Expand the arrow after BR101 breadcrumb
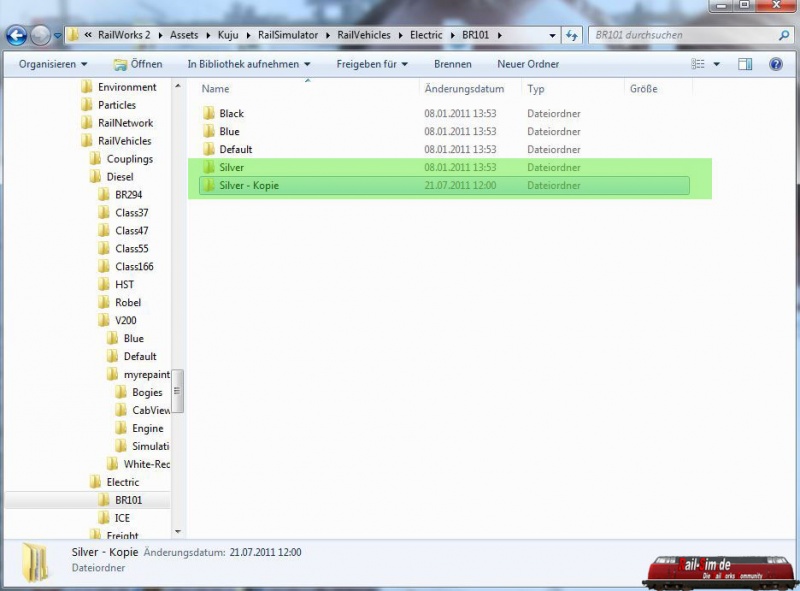 (499, 36)
